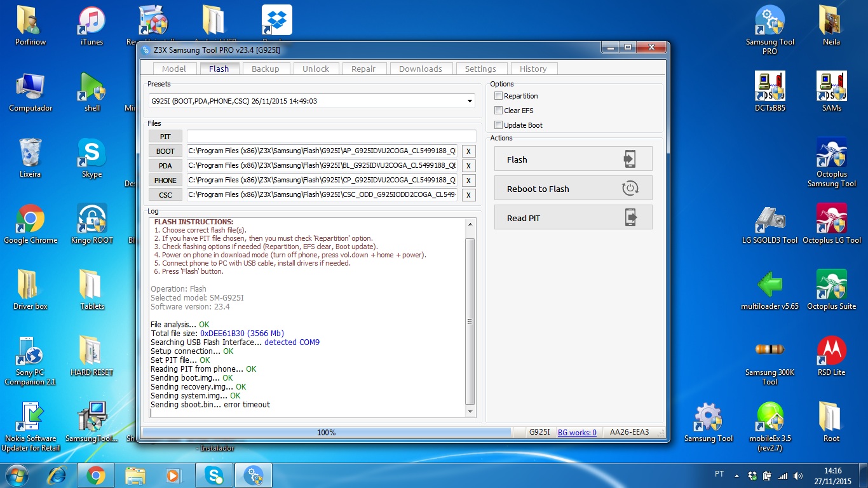Clear the BOOT file path with X
Image resolution: width=868 pixels, height=488 pixels.
point(468,151)
